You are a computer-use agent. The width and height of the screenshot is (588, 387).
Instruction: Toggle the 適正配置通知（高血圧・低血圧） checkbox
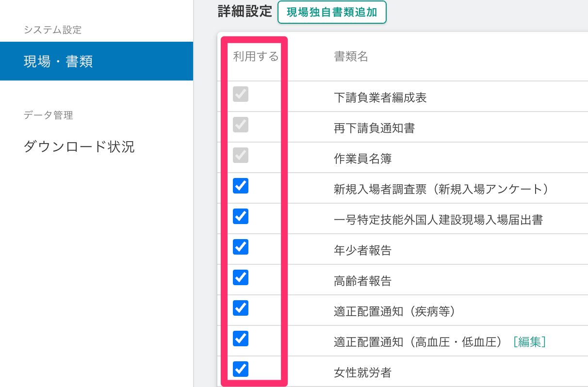click(241, 339)
